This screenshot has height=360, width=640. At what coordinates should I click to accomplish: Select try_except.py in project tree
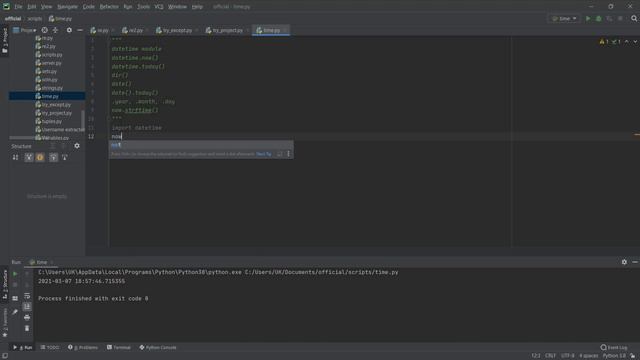(x=53, y=105)
